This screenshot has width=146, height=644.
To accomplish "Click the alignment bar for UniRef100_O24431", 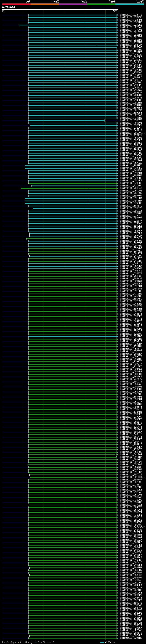I will click(73, 15).
